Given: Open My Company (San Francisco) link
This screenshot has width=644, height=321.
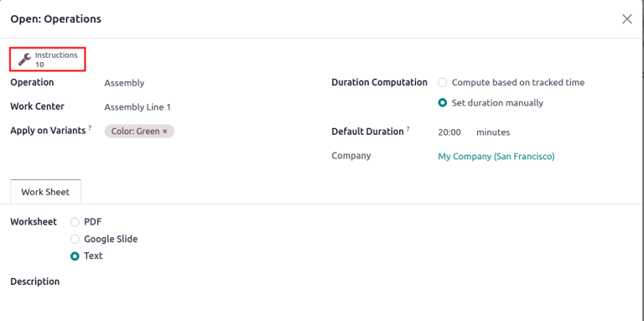Looking at the screenshot, I should coord(496,157).
